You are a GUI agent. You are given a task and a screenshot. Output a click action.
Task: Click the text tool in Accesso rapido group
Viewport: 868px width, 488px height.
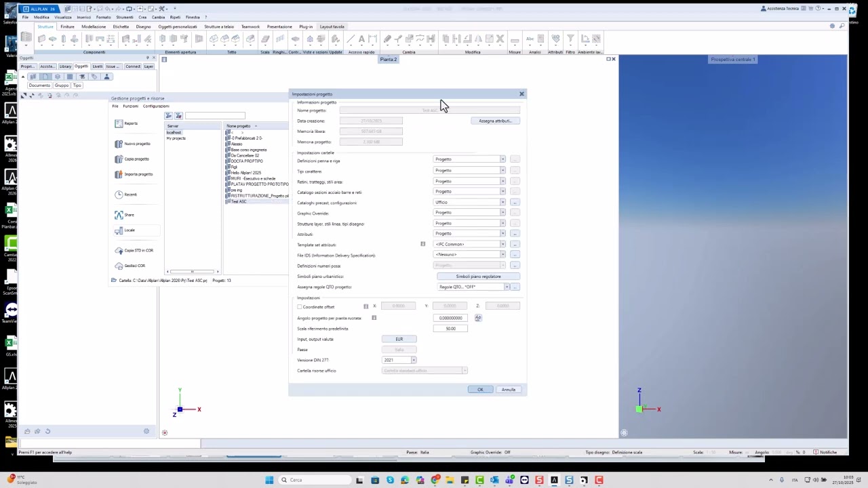coord(361,39)
